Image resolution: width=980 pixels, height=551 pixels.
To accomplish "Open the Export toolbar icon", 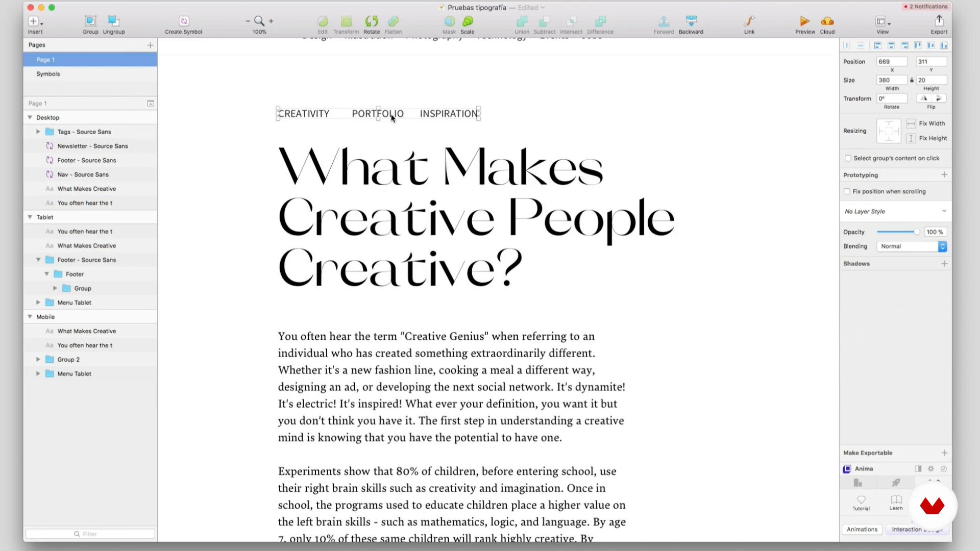I will 939,21.
